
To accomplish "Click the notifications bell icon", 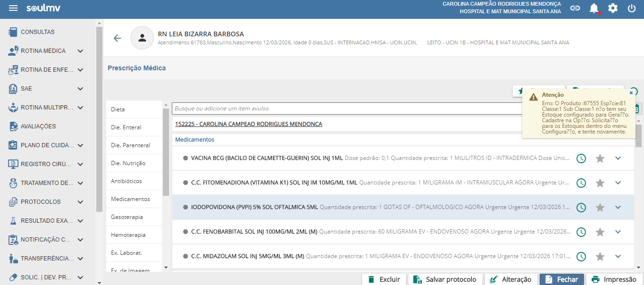I will click(x=594, y=8).
